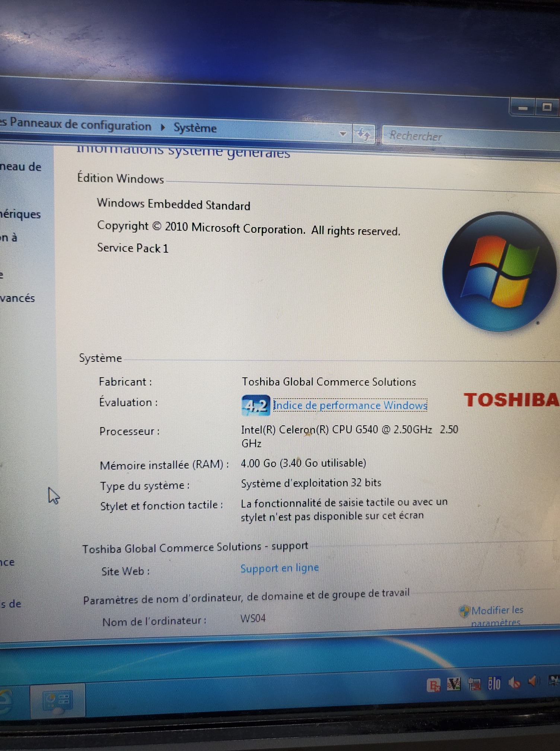Select the Toshiba Global Commerce Solutions manufacturer value
The image size is (560, 751).
[x=329, y=382]
